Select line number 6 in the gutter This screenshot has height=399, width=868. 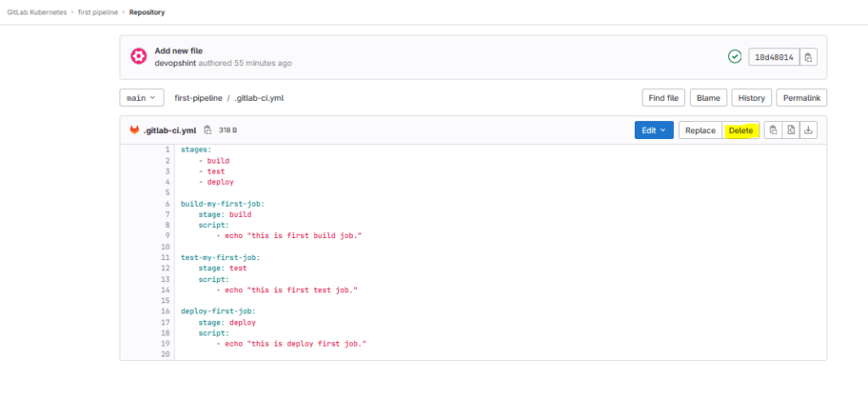tap(167, 203)
